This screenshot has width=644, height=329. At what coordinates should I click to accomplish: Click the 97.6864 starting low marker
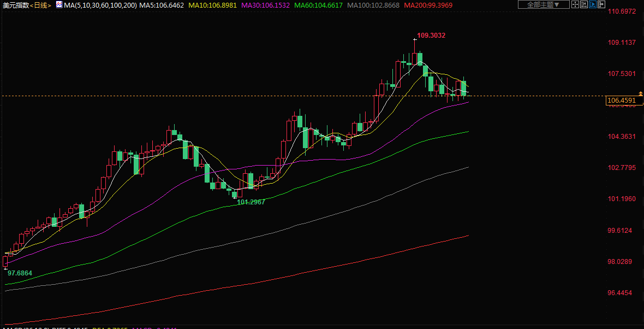click(x=20, y=273)
